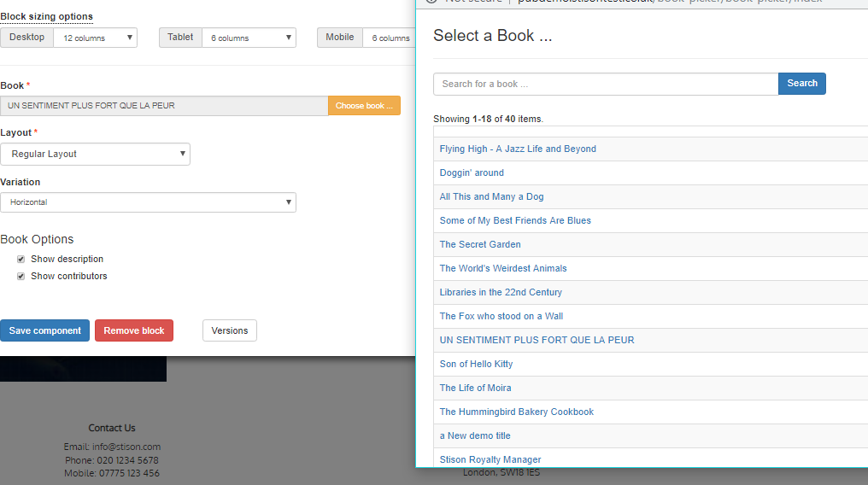This screenshot has width=868, height=485.
Task: Click the Search button in book picker
Action: tap(801, 84)
